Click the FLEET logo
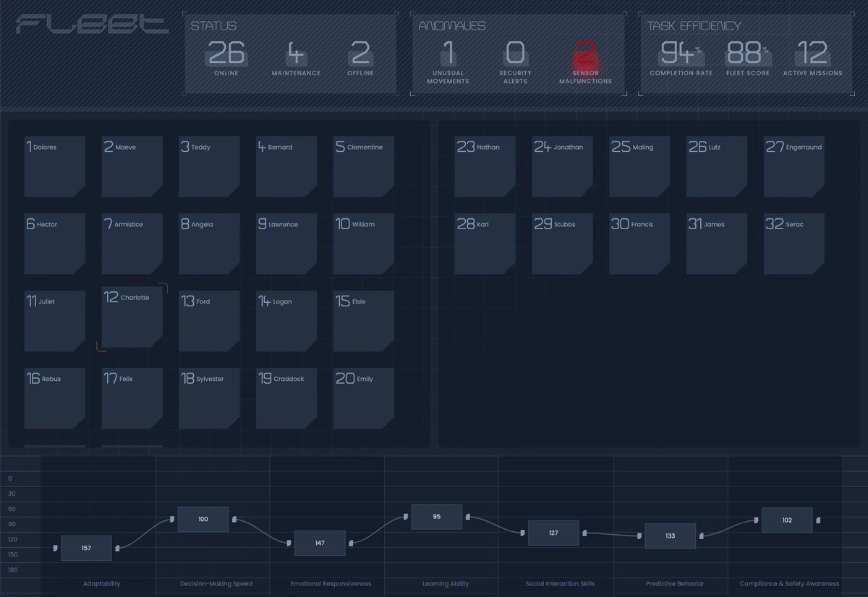 pos(92,26)
